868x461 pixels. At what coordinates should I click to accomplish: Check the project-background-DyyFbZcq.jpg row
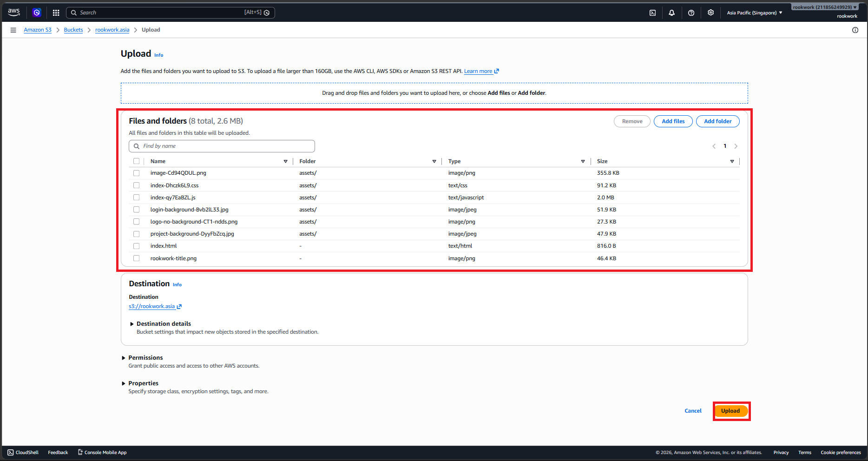click(136, 234)
